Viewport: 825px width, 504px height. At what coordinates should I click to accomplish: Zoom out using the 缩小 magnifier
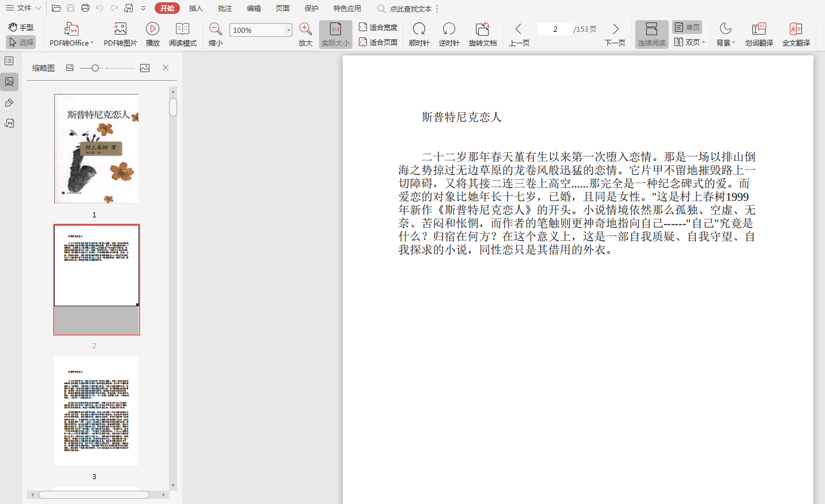pyautogui.click(x=216, y=35)
